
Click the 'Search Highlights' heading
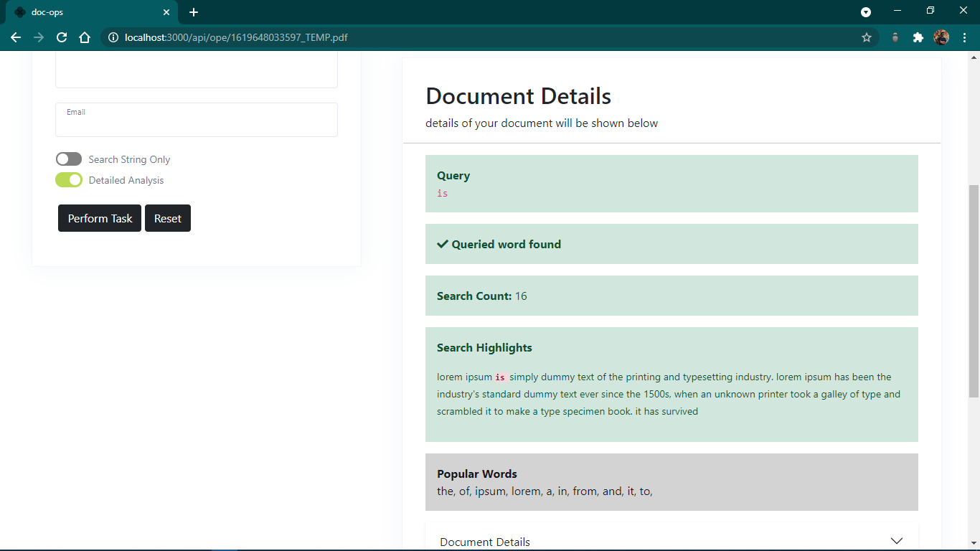pos(484,347)
